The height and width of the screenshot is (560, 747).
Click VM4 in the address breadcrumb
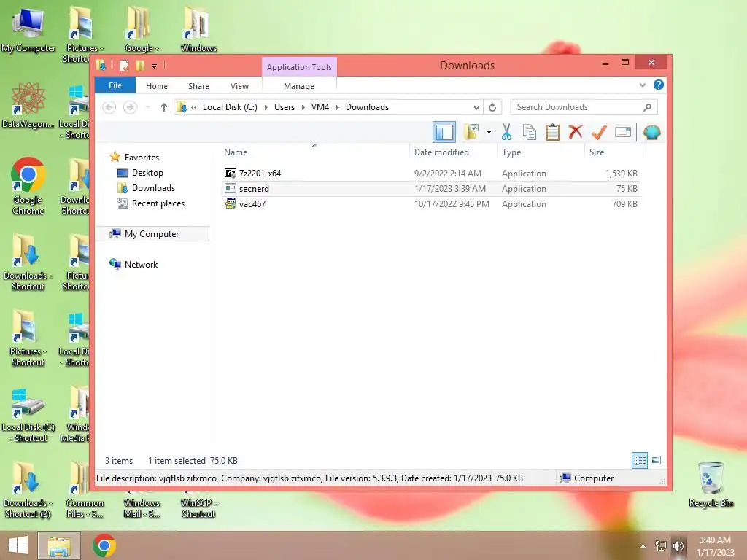coord(320,107)
